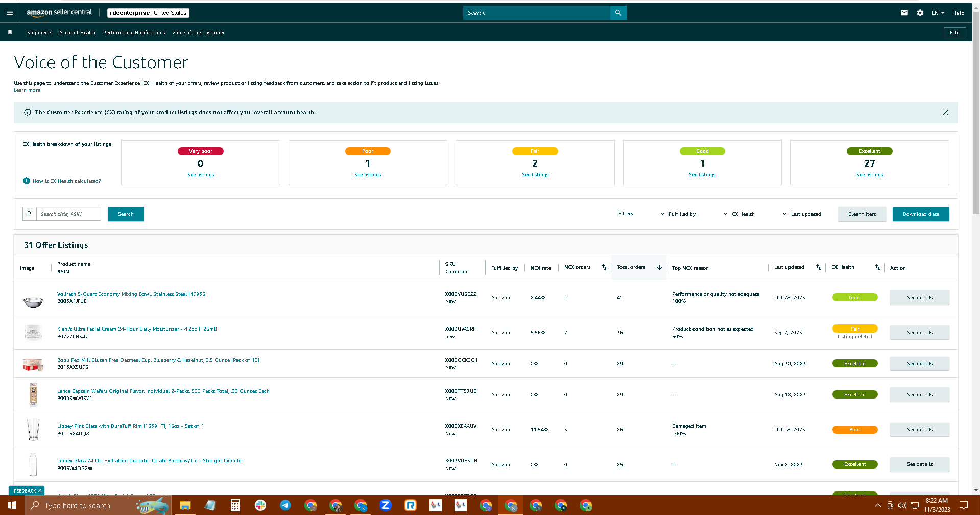
Task: Open Zoom from the taskbar
Action: click(x=386, y=505)
